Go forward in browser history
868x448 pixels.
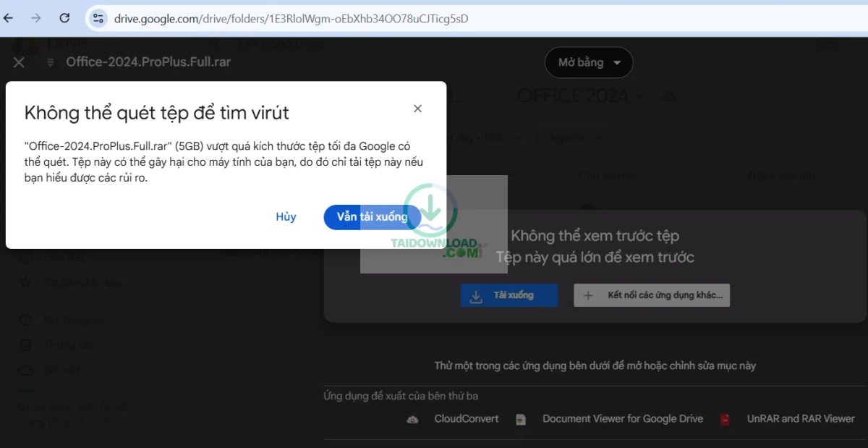36,18
